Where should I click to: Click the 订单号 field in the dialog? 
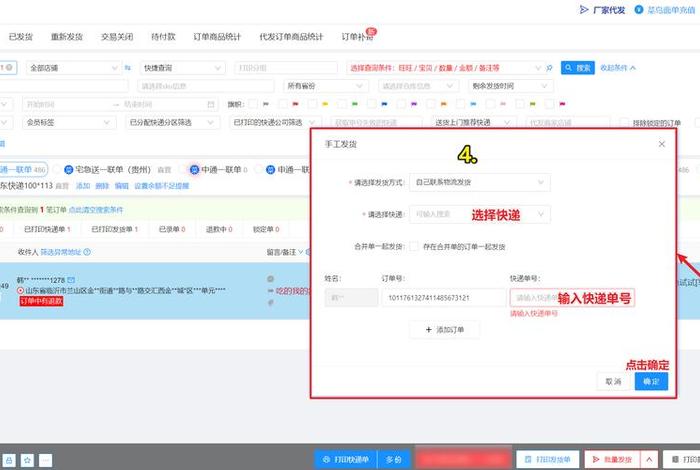point(443,298)
